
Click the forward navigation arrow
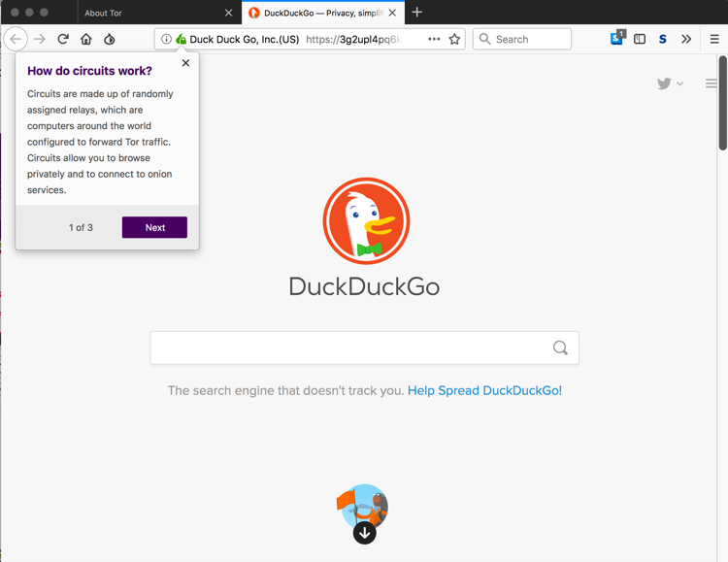click(40, 39)
